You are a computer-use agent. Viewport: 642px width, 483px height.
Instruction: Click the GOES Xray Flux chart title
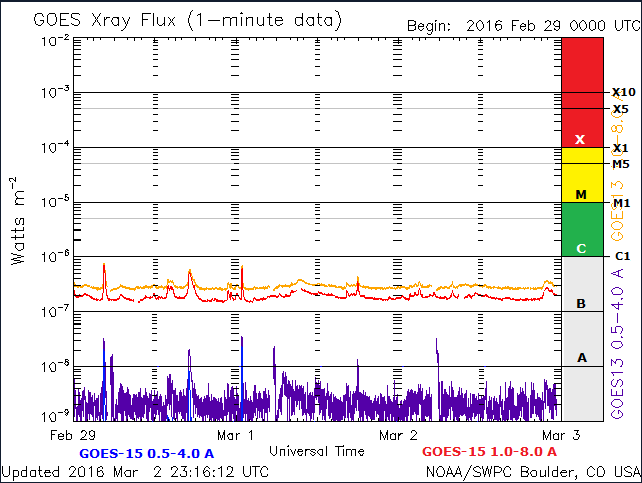[187, 20]
